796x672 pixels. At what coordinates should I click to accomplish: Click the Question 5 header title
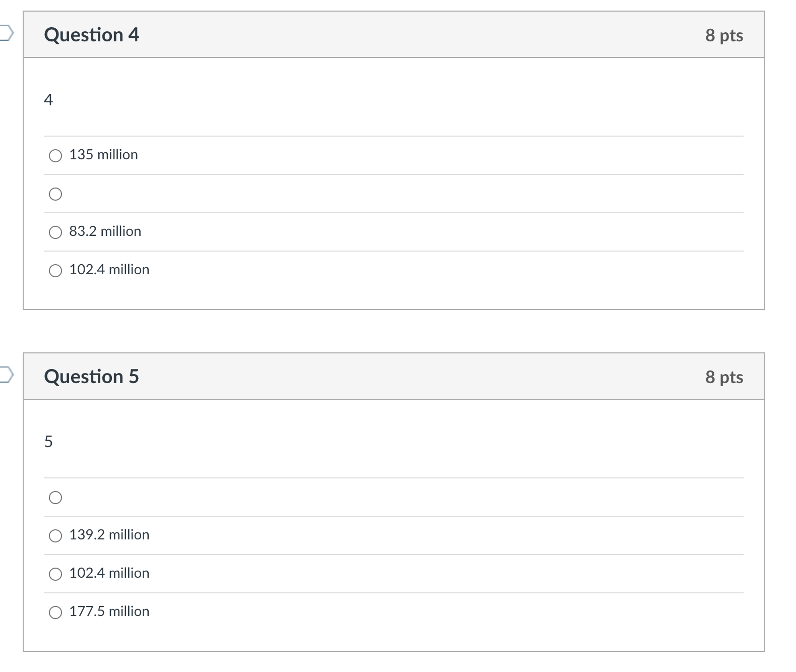point(91,377)
